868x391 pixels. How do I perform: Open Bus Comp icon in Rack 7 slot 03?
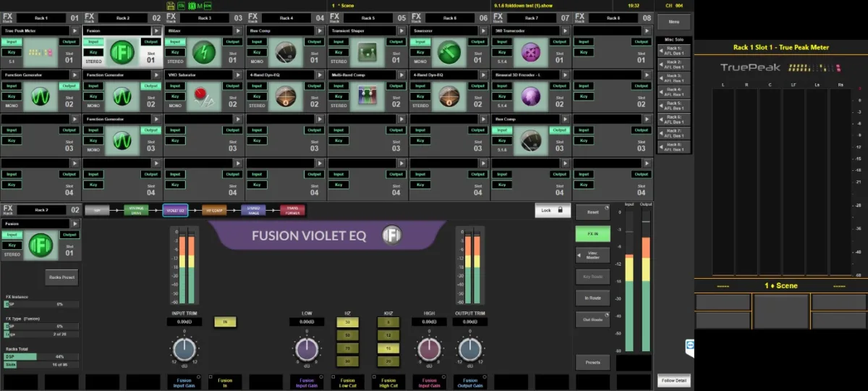pos(530,140)
